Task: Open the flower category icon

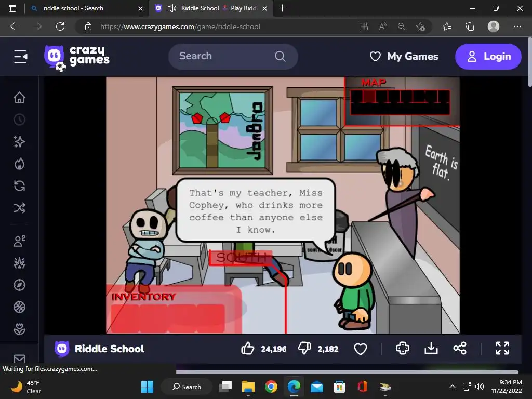Action: point(19,329)
